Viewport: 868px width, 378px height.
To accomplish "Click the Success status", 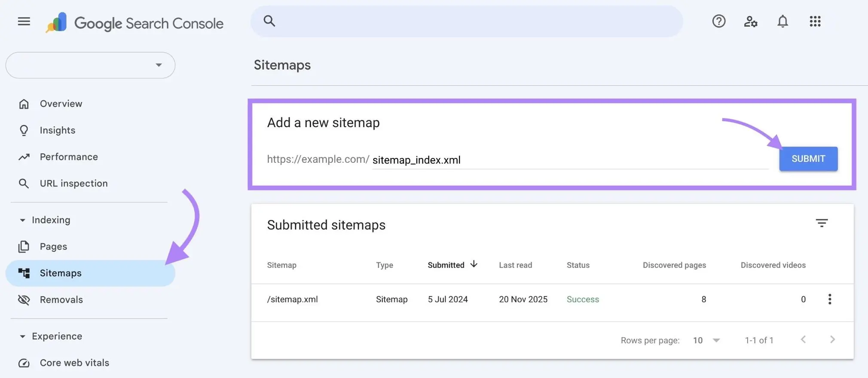I will pyautogui.click(x=583, y=299).
